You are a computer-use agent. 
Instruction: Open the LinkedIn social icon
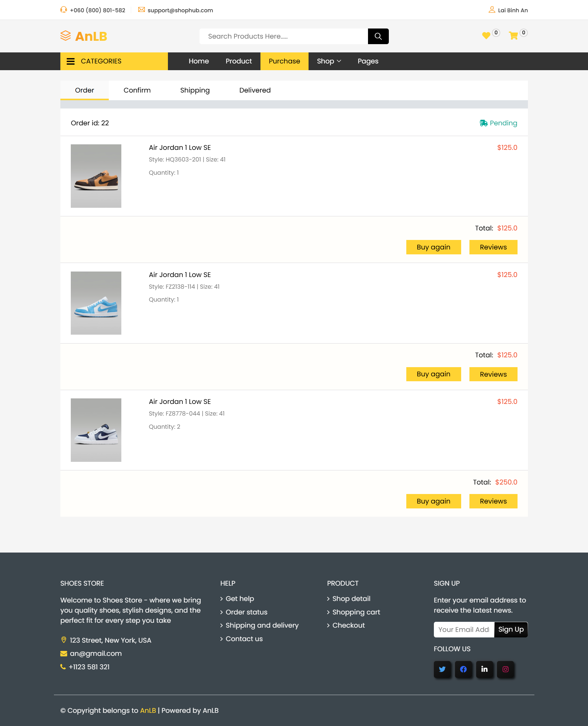pos(484,669)
